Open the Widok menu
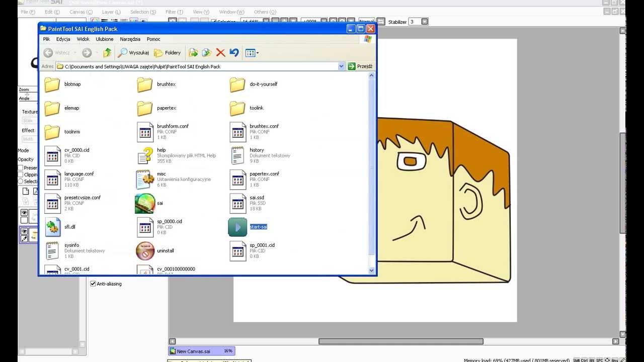The height and width of the screenshot is (362, 644). (83, 39)
